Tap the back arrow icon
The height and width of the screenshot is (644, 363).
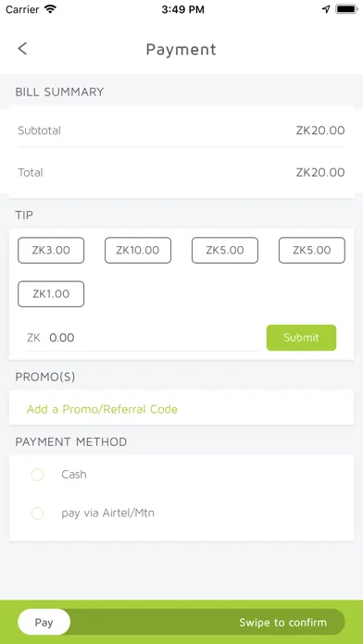point(22,48)
